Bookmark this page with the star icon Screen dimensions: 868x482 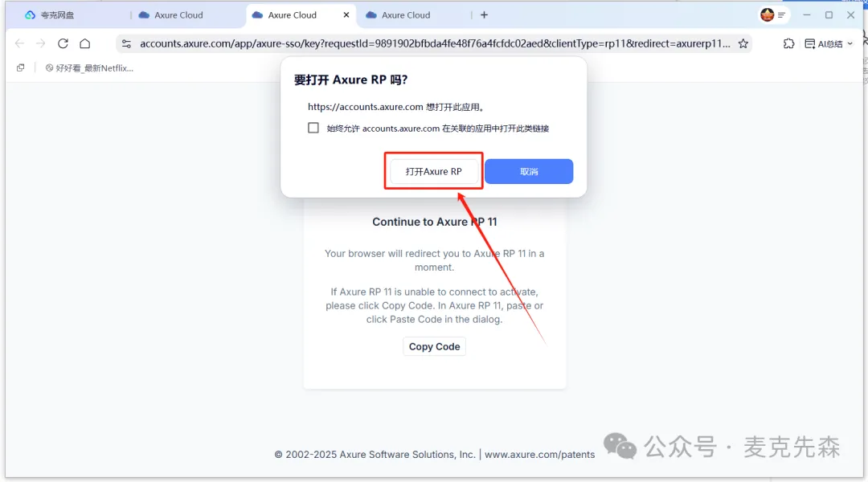pyautogui.click(x=743, y=43)
